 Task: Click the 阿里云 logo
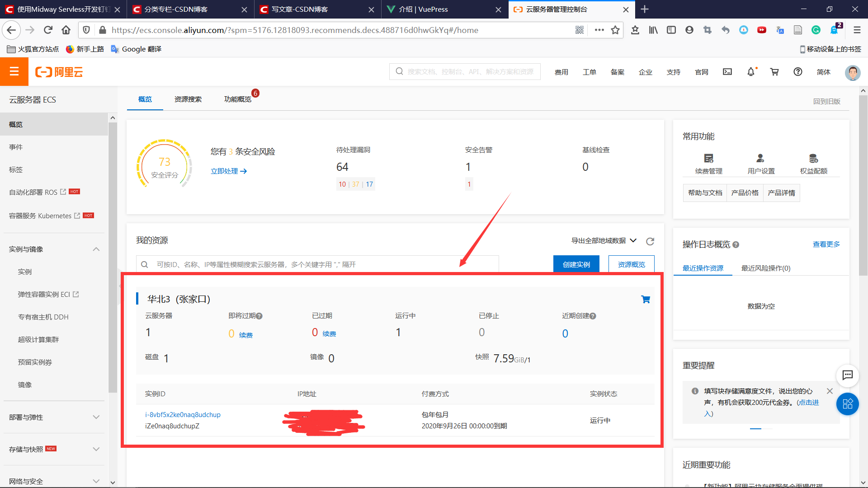[x=59, y=72]
